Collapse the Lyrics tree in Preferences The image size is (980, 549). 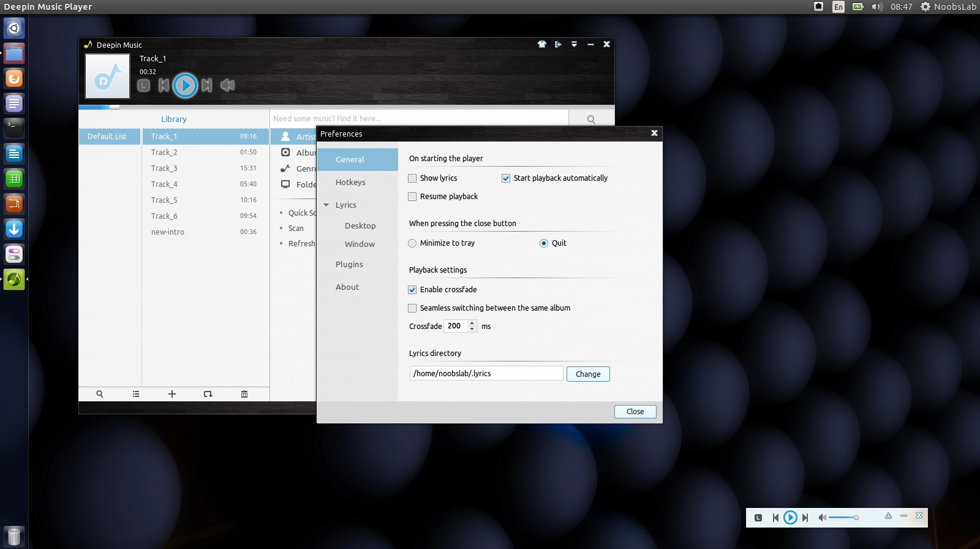(326, 205)
